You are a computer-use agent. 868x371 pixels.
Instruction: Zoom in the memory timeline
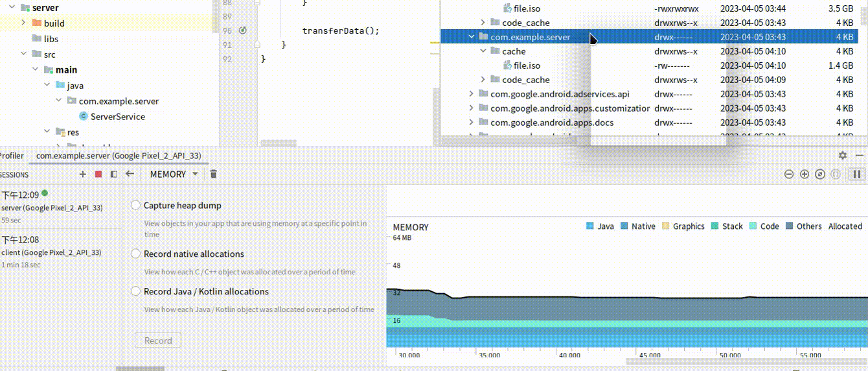(805, 174)
